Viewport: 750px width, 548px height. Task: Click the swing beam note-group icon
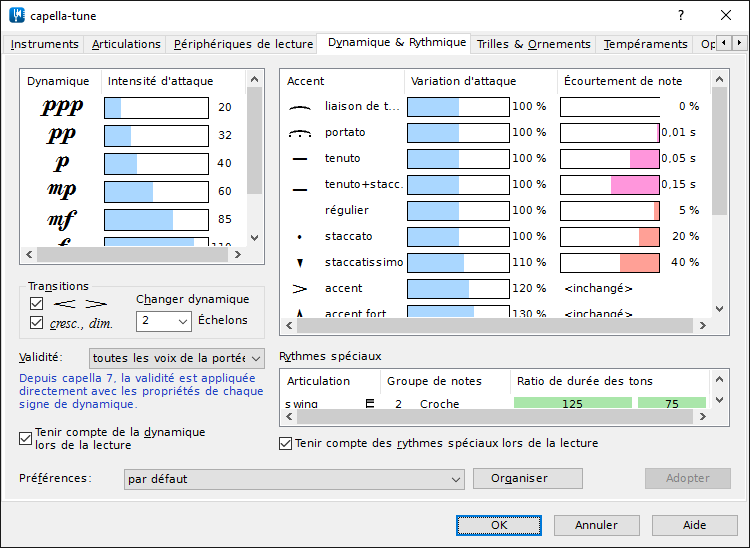tap(370, 404)
